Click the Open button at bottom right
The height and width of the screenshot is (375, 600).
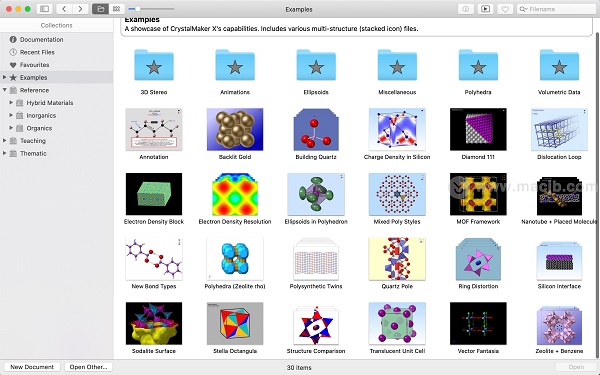[x=576, y=367]
